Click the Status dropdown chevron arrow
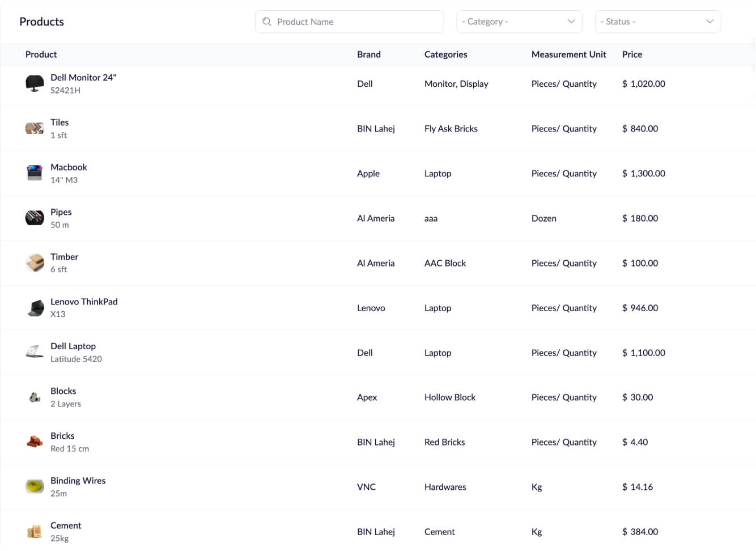This screenshot has height=551, width=756. (710, 22)
